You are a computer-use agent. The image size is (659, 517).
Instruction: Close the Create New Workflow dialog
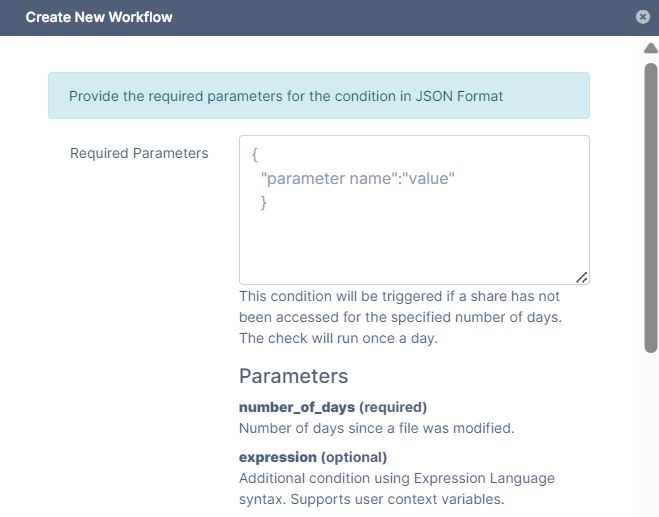642,17
